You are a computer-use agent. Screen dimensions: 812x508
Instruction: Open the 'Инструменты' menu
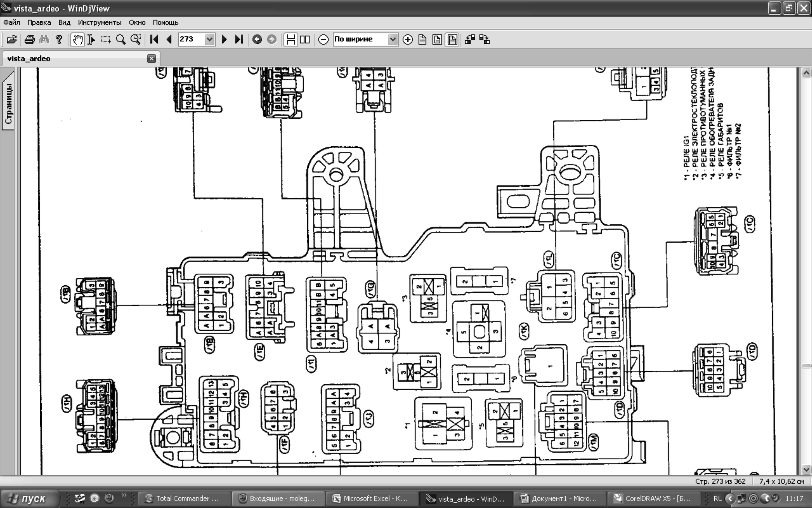[x=99, y=23]
